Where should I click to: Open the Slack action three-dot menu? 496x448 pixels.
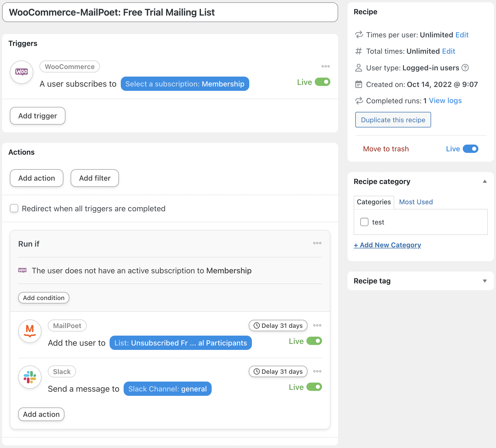[x=317, y=371]
